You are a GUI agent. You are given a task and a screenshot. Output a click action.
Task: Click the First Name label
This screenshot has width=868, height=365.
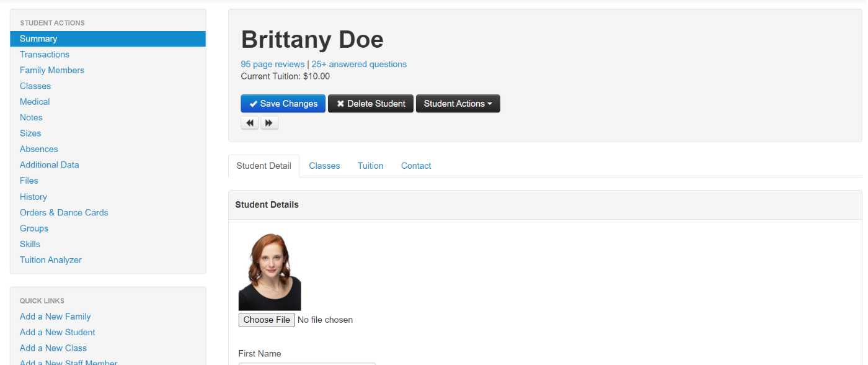[260, 354]
